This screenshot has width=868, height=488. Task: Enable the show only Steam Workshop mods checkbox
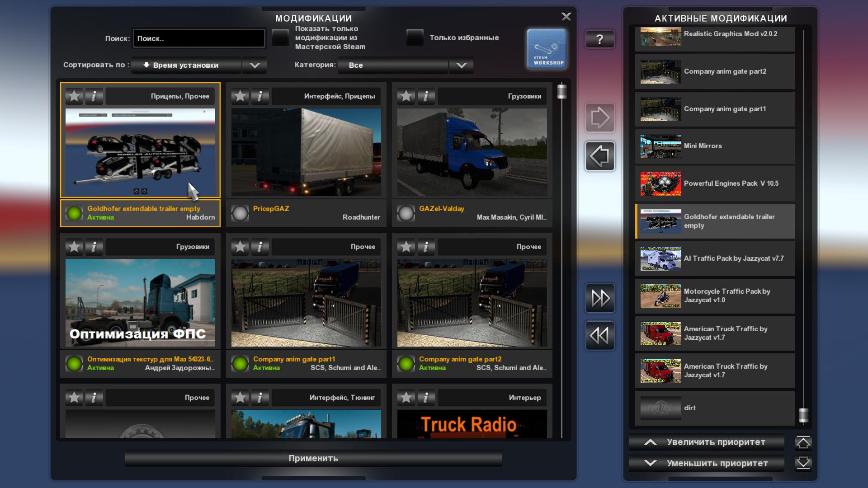(280, 38)
